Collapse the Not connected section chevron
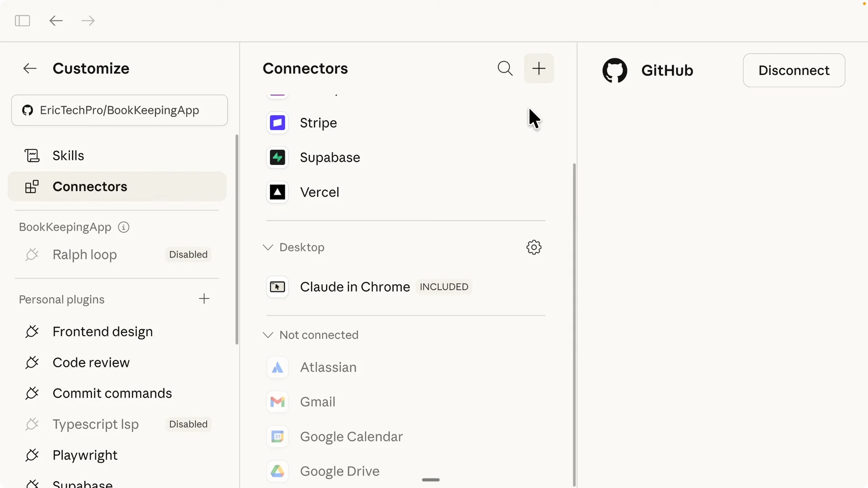868x488 pixels. coord(268,335)
